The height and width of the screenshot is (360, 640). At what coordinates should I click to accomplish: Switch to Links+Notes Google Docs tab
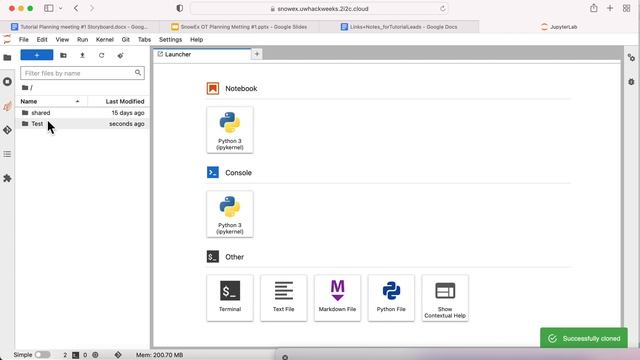(399, 27)
